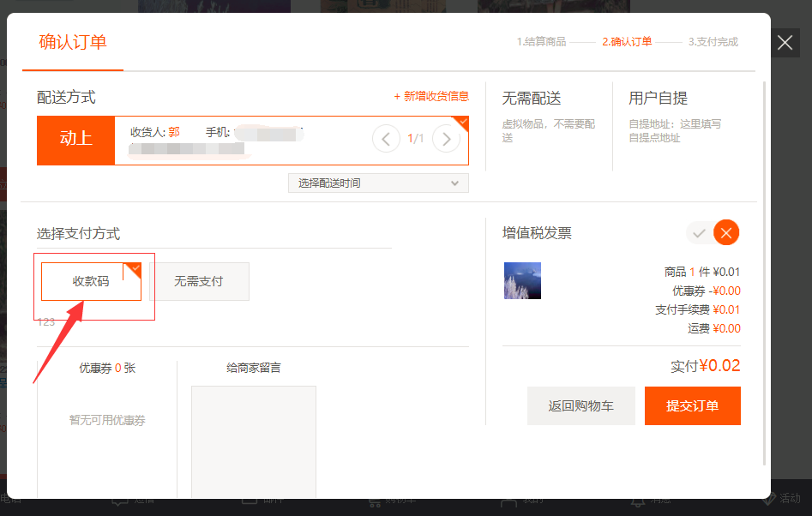Click the next address arrow icon
812x516 pixels.
[x=446, y=138]
